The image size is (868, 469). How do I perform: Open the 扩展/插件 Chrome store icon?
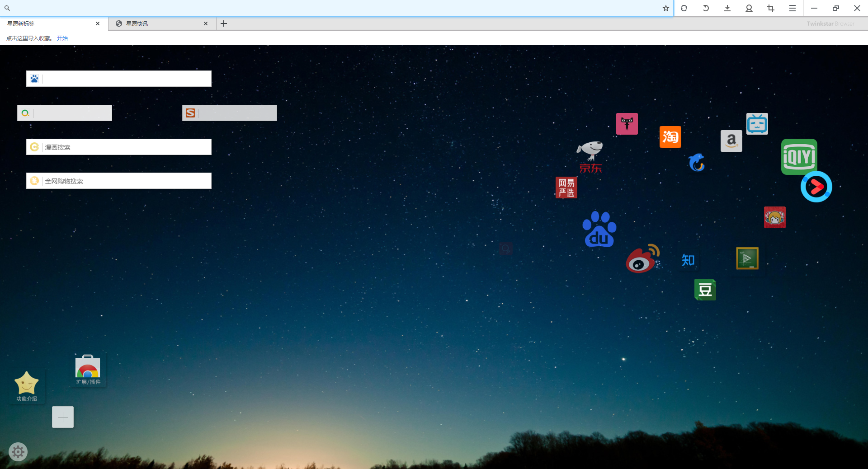click(88, 370)
